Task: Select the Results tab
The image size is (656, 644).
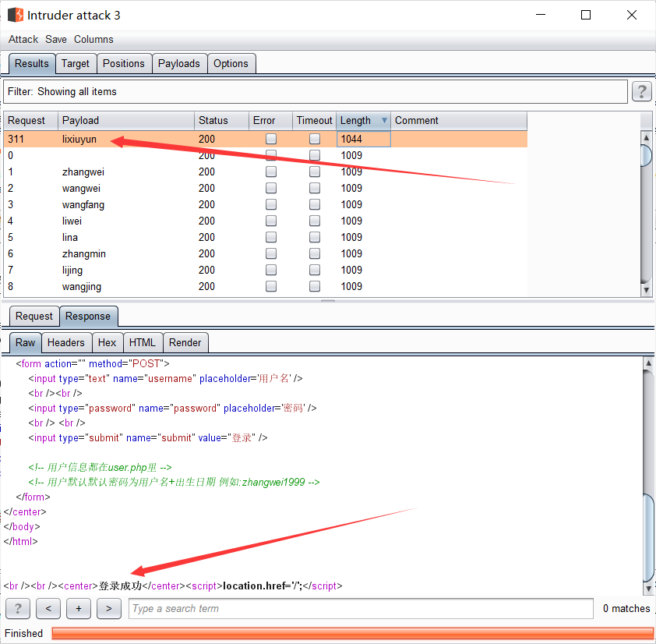Action: pyautogui.click(x=32, y=64)
